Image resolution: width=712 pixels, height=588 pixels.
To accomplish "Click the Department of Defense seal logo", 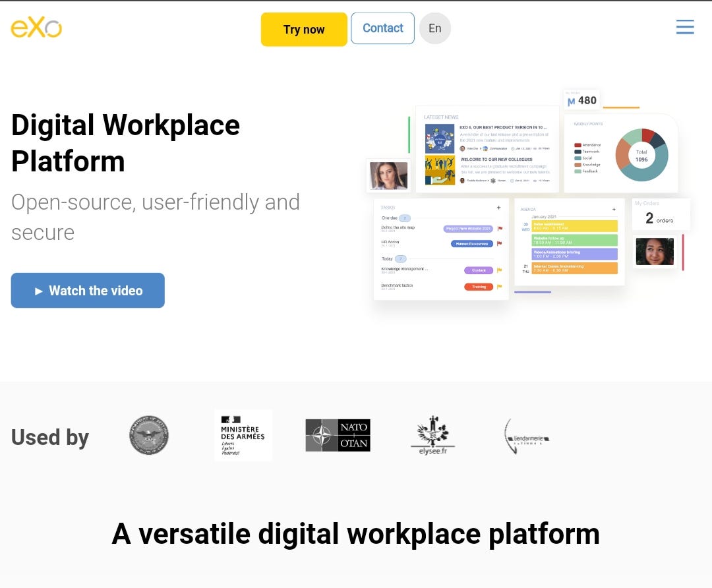I will click(148, 435).
